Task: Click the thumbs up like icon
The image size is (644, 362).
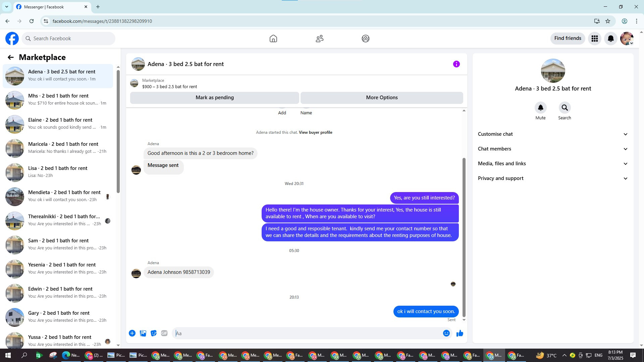Action: 460,333
